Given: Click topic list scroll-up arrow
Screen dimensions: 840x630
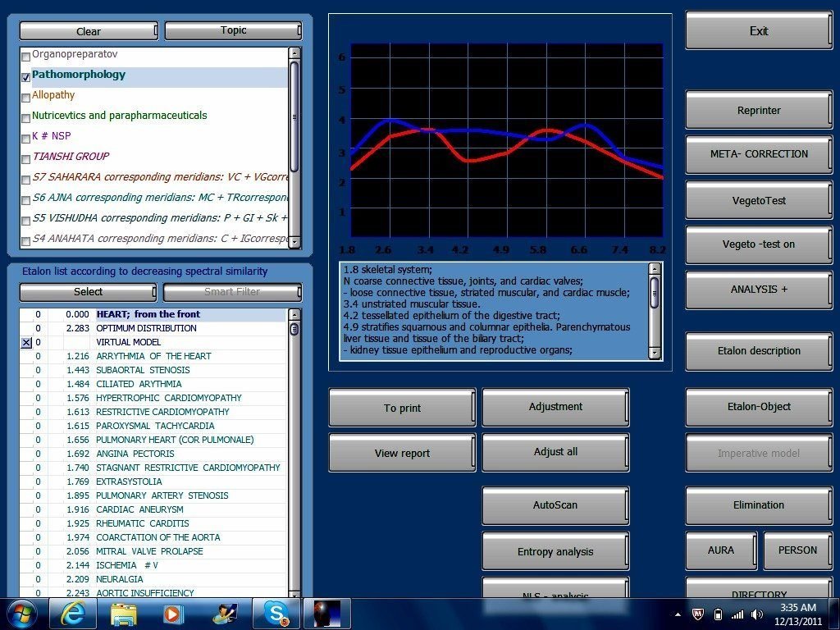Looking at the screenshot, I should click(x=294, y=54).
